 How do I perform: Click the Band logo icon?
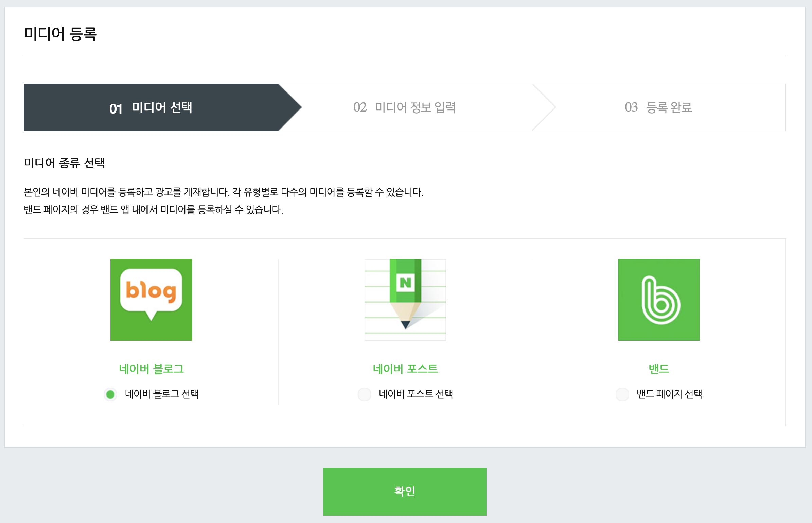[659, 300]
